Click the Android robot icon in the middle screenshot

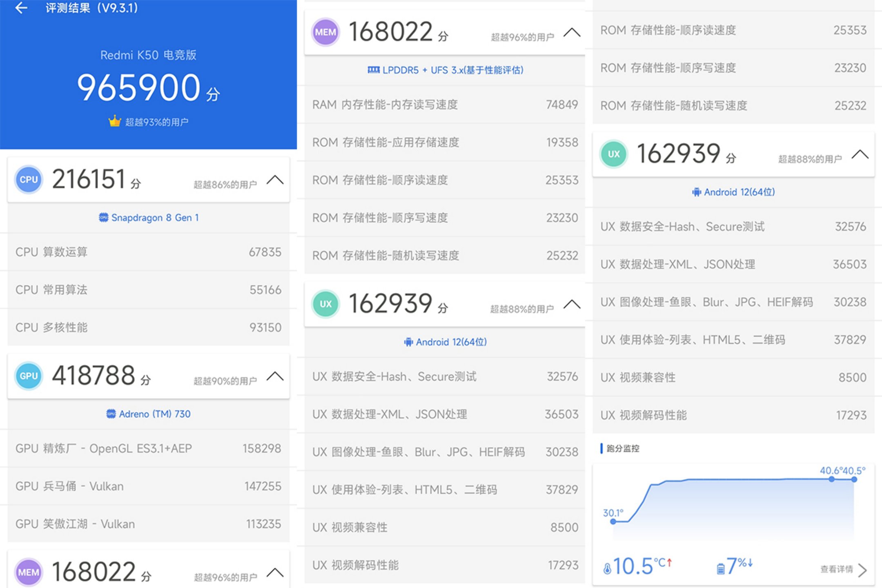(x=408, y=342)
